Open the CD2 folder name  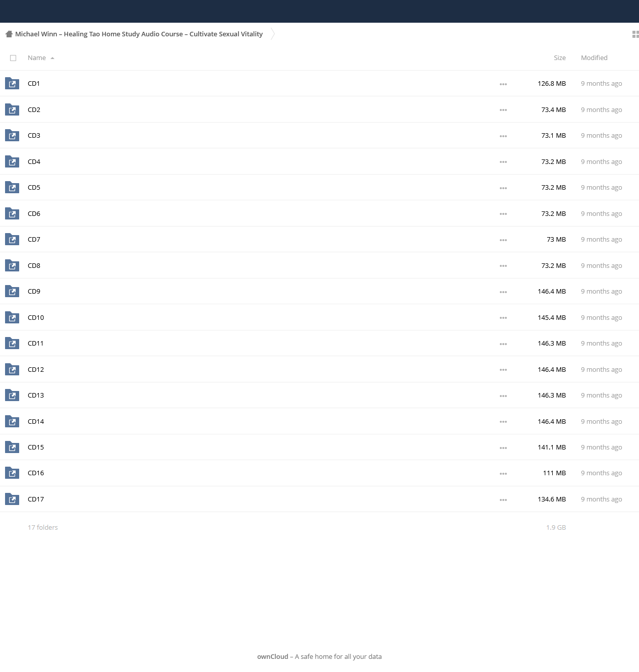34,109
